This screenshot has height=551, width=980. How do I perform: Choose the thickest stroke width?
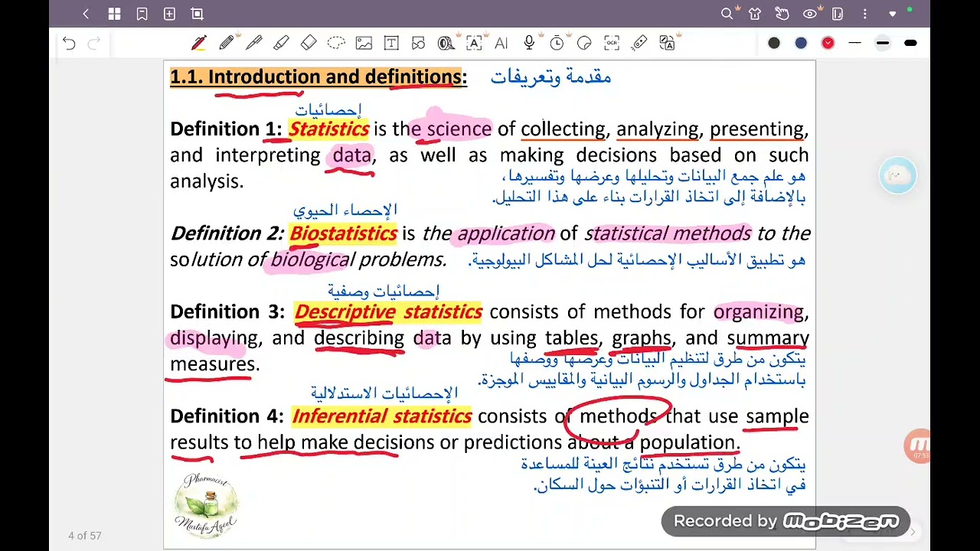point(910,43)
